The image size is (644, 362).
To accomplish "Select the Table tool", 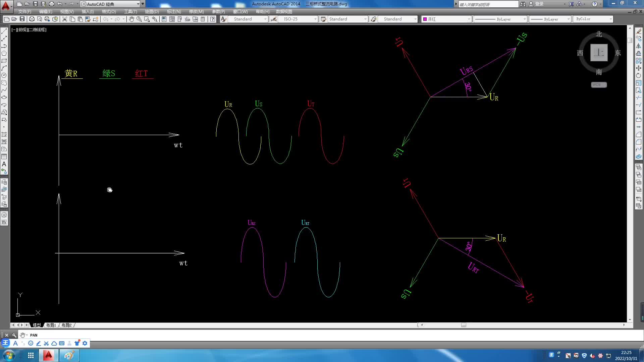I will [x=4, y=157].
